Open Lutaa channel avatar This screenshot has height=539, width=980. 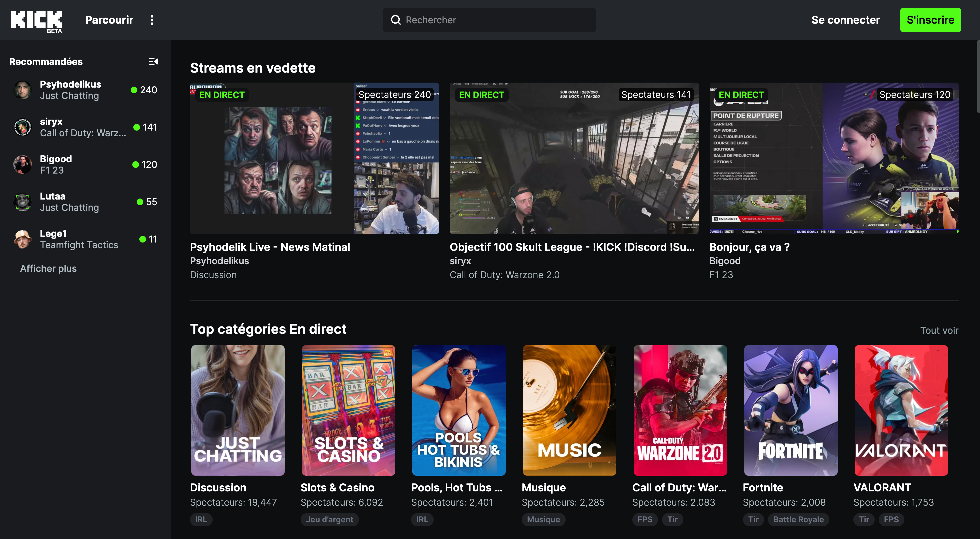click(x=22, y=202)
